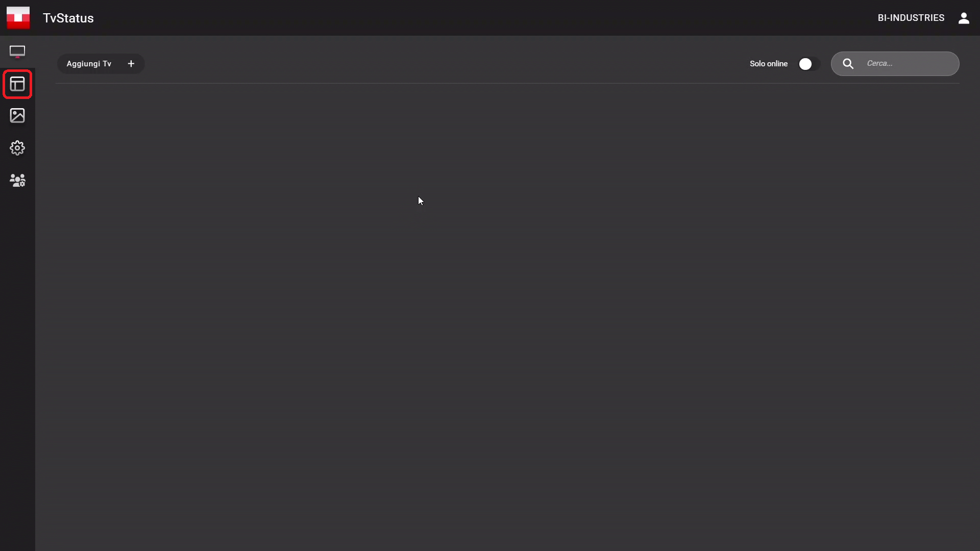Screen dimensions: 980x551
Task: Open the TV monitors sidebar section
Action: tap(17, 52)
